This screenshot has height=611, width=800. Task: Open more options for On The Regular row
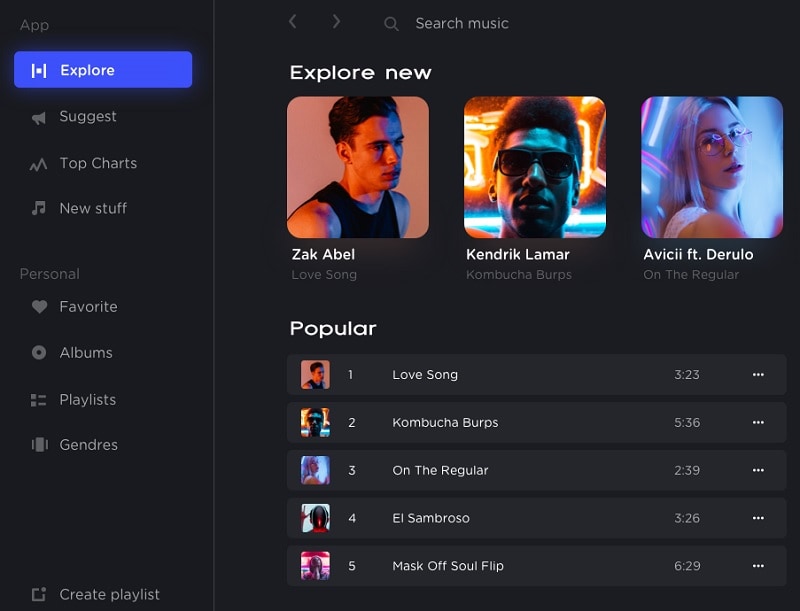point(758,470)
